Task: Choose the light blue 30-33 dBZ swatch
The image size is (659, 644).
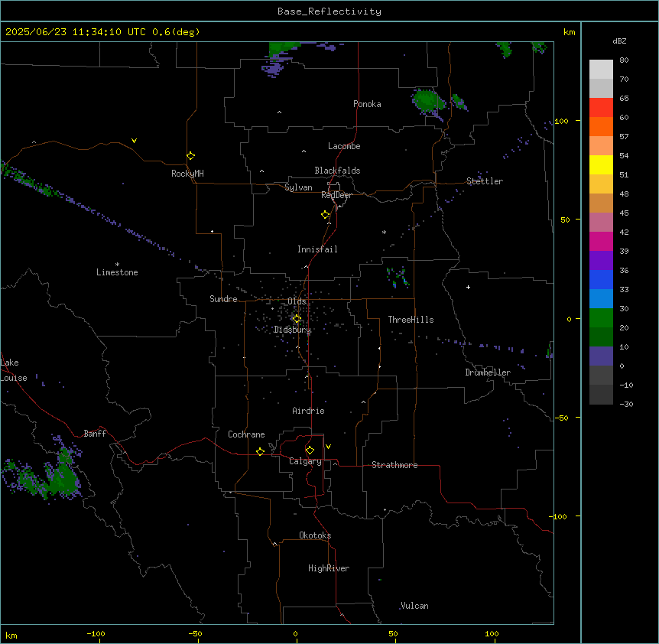Action: (x=601, y=299)
